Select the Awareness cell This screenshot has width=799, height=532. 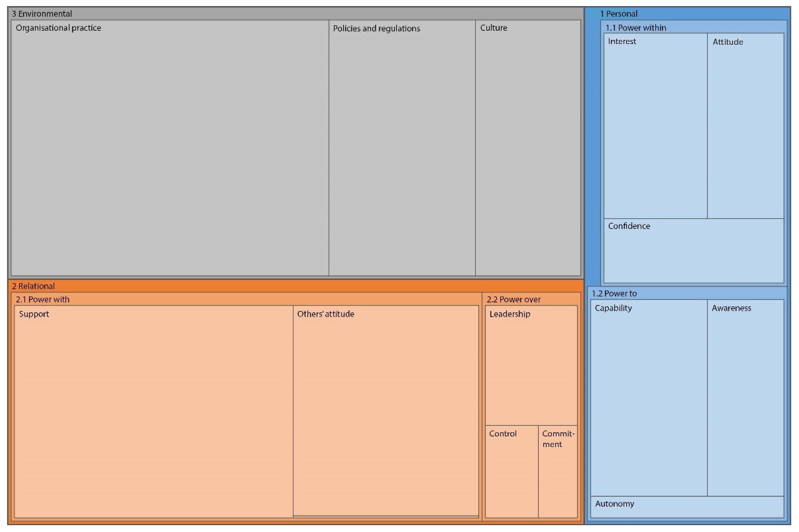(x=745, y=397)
